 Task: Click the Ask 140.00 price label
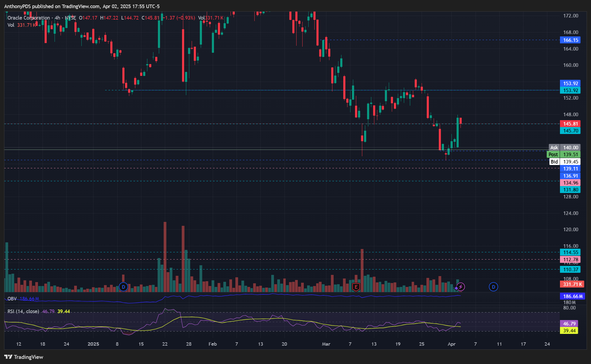[x=565, y=148]
